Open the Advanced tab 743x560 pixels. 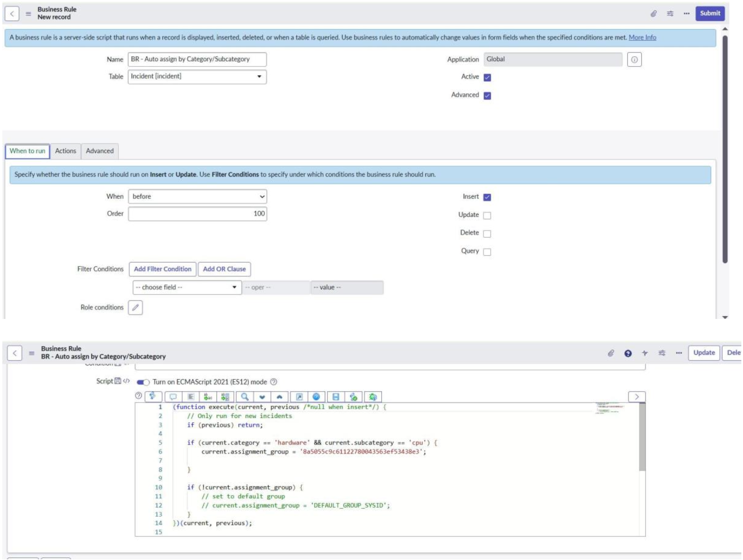click(x=100, y=151)
